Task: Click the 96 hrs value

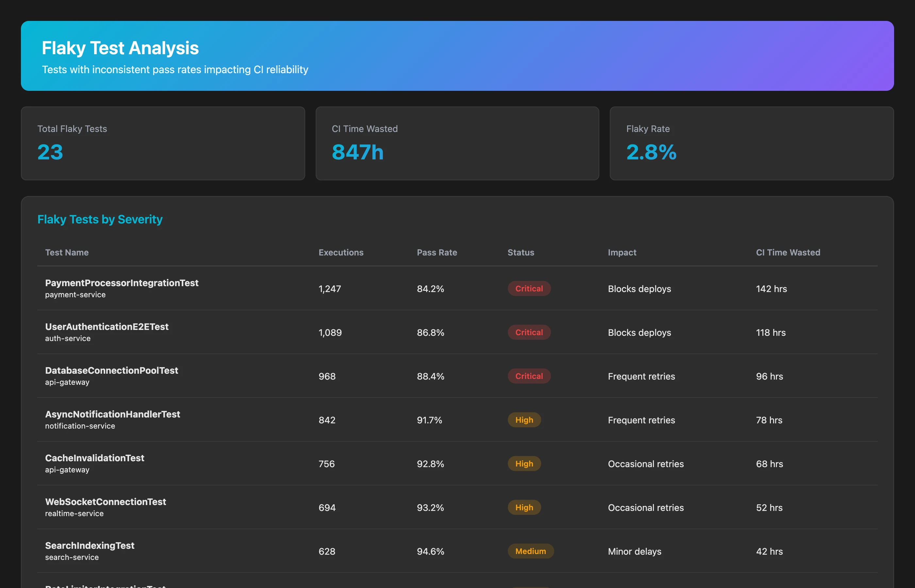Action: (770, 376)
